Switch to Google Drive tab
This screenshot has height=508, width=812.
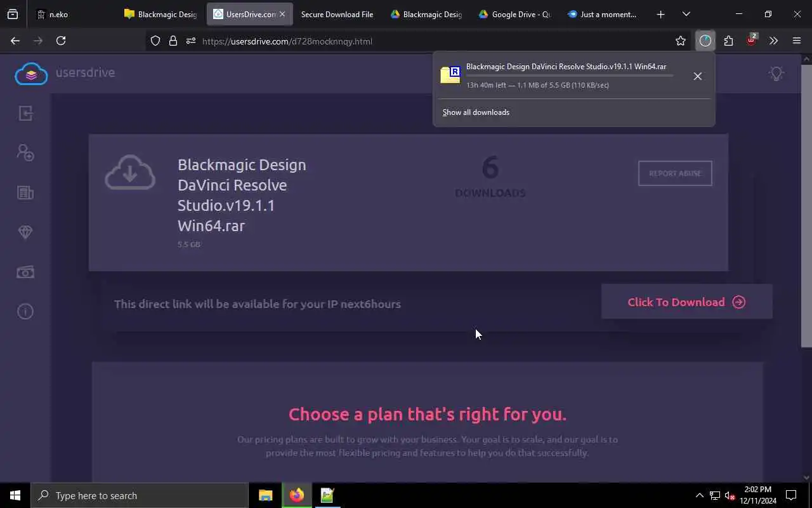(514, 14)
